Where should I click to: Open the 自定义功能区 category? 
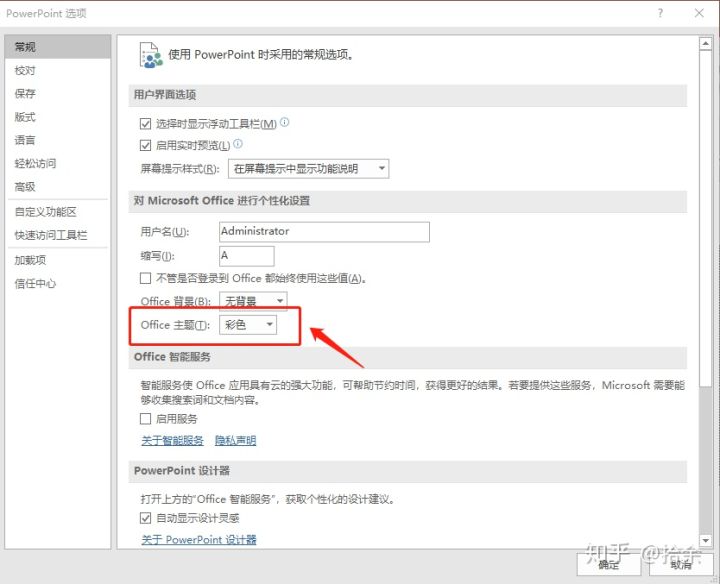(58, 212)
